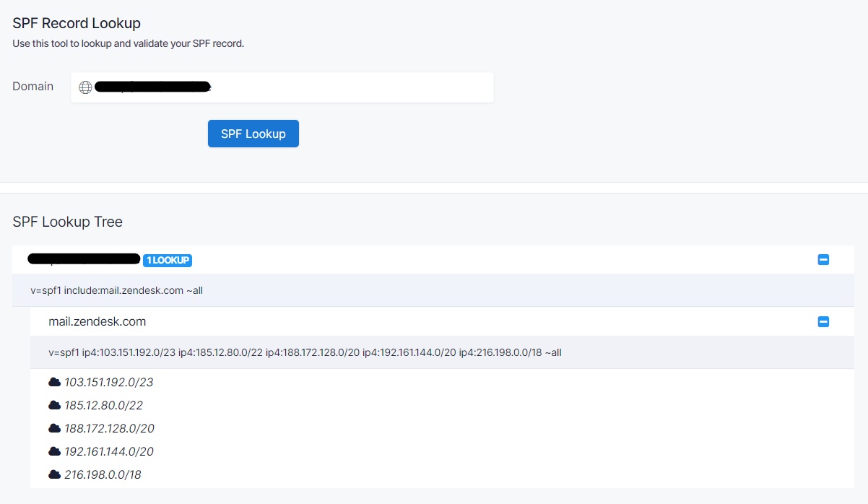The image size is (868, 504).
Task: Click the SPF Lookup Tree heading
Action: click(x=67, y=222)
